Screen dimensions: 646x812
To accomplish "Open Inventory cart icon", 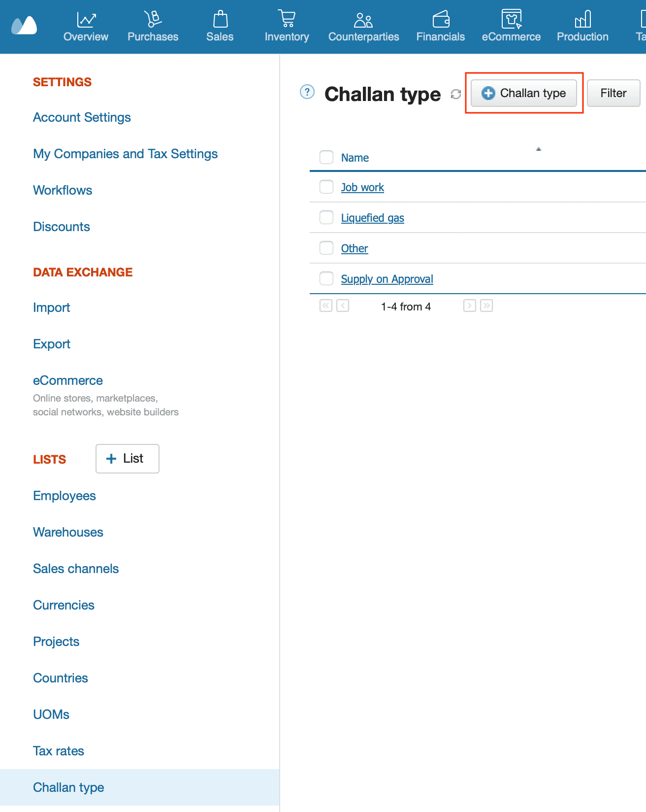I will pyautogui.click(x=287, y=19).
